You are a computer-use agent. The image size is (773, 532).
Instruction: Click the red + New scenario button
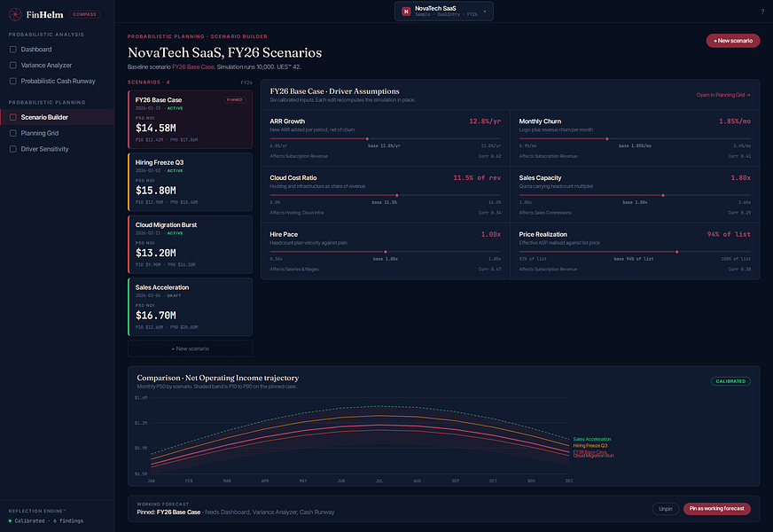pos(732,41)
